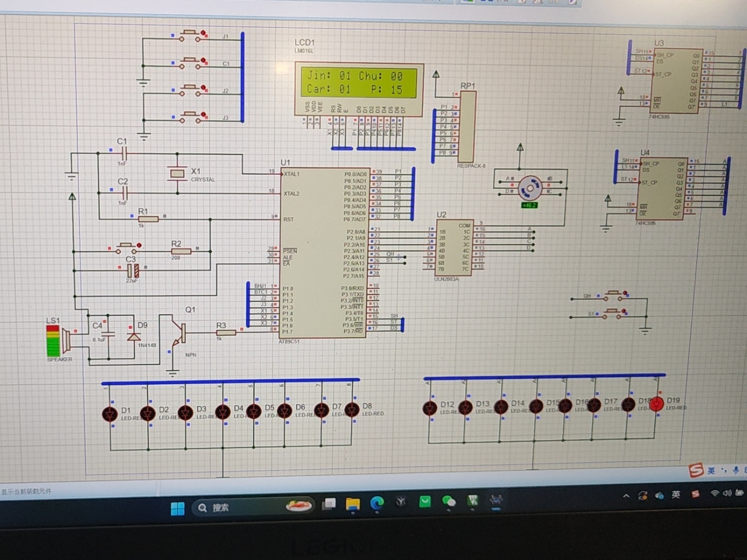Select the LCD1 LM016L display

[359, 89]
